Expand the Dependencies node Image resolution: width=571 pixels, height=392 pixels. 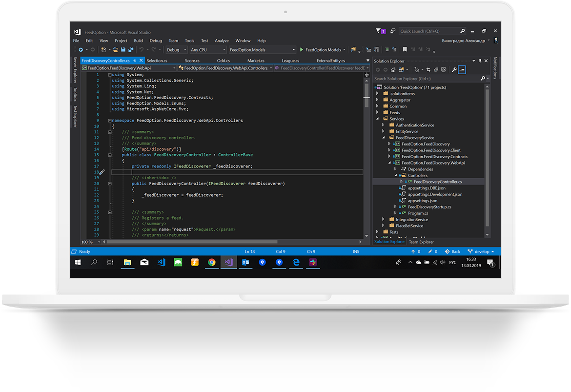pyautogui.click(x=395, y=169)
